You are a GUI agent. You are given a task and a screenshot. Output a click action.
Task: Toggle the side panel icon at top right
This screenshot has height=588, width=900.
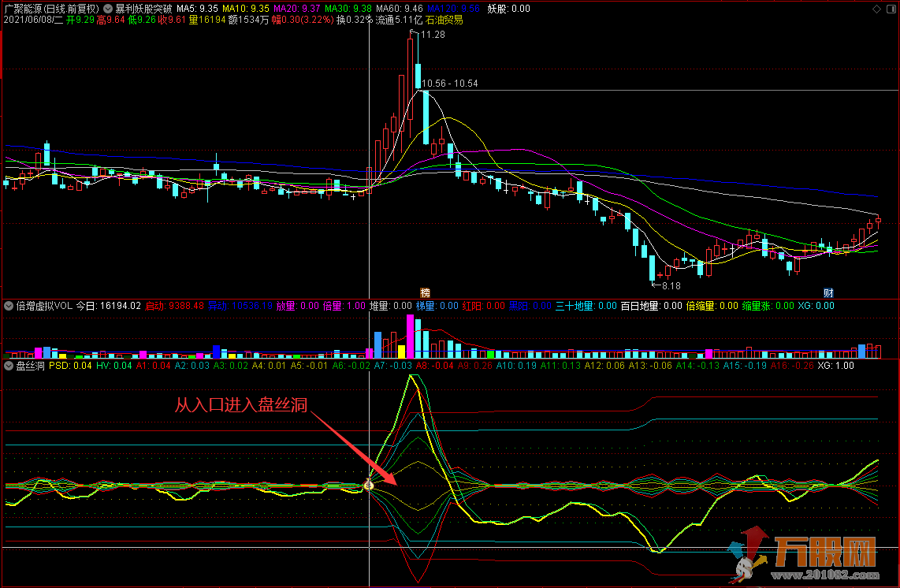click(891, 9)
